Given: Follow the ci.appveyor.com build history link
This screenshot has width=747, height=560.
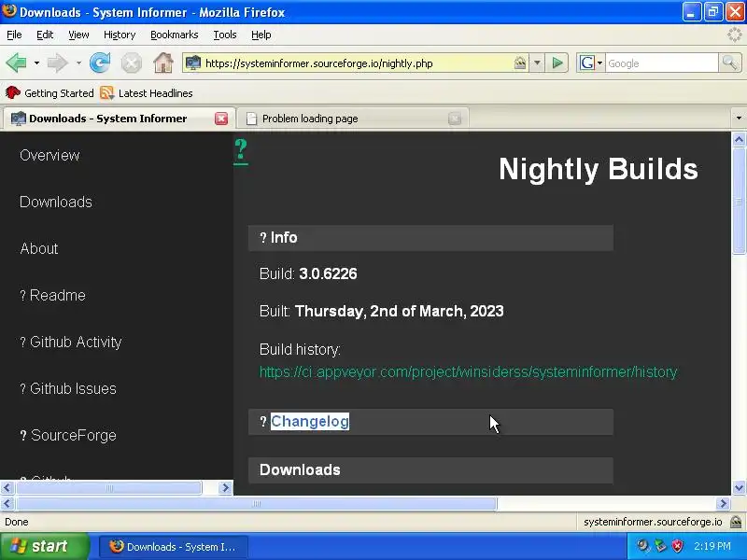Looking at the screenshot, I should pyautogui.click(x=468, y=371).
